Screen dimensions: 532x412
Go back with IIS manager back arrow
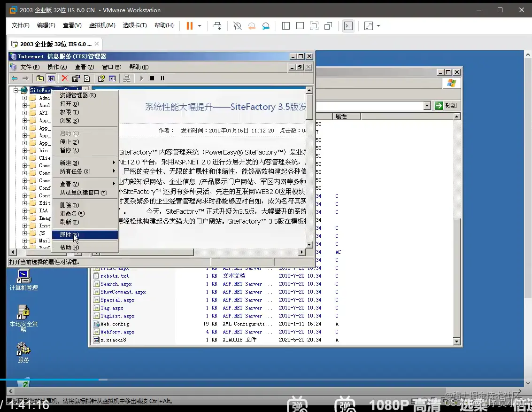(x=14, y=78)
